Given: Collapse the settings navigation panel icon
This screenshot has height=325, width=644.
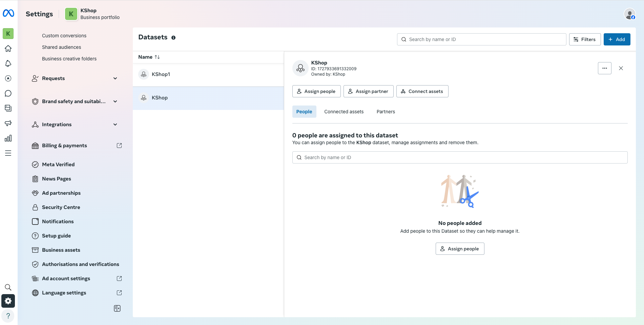Looking at the screenshot, I should point(117,308).
